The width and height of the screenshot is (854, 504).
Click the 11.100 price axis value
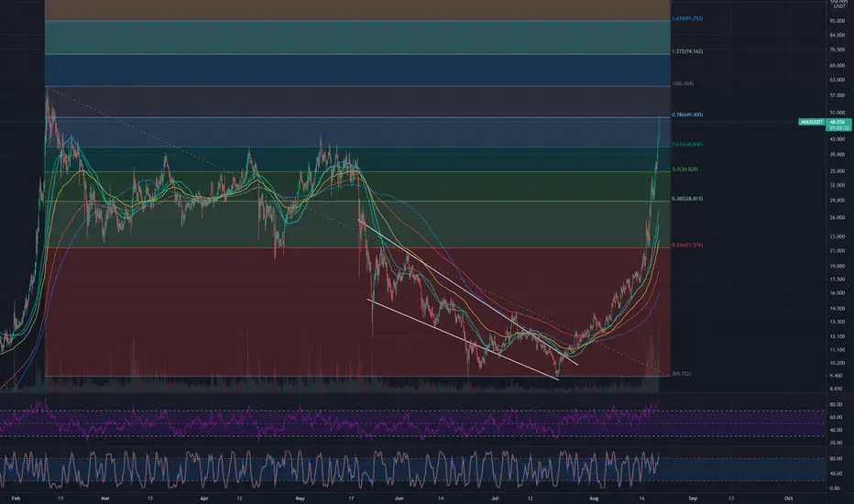837,350
